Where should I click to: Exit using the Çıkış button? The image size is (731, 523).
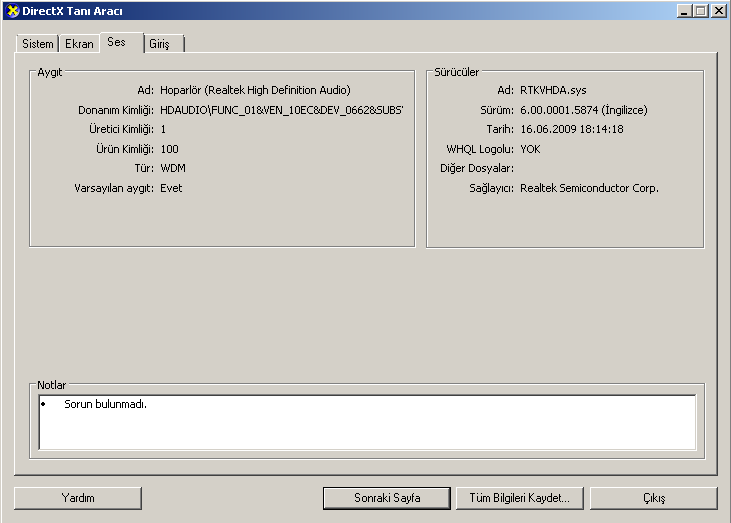pyautogui.click(x=653, y=497)
